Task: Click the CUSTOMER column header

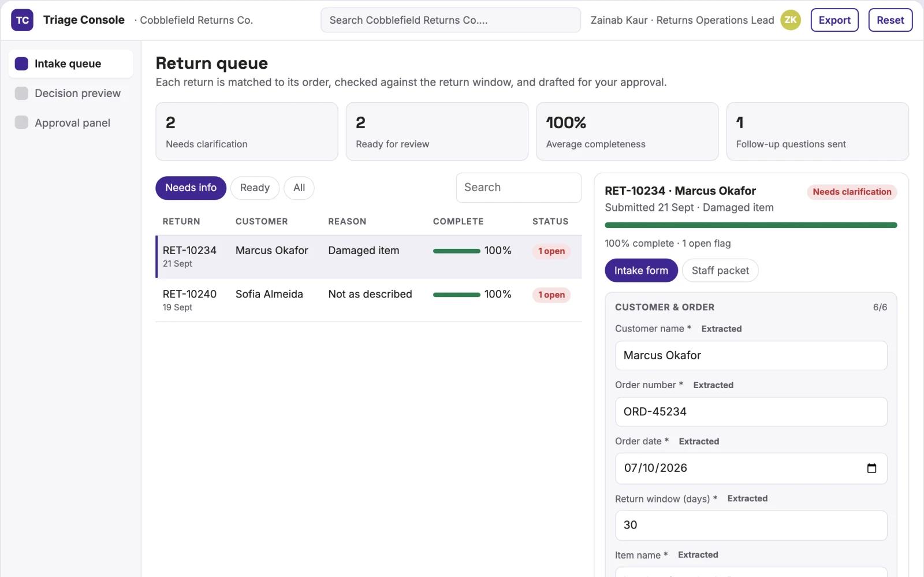Action: (x=262, y=222)
